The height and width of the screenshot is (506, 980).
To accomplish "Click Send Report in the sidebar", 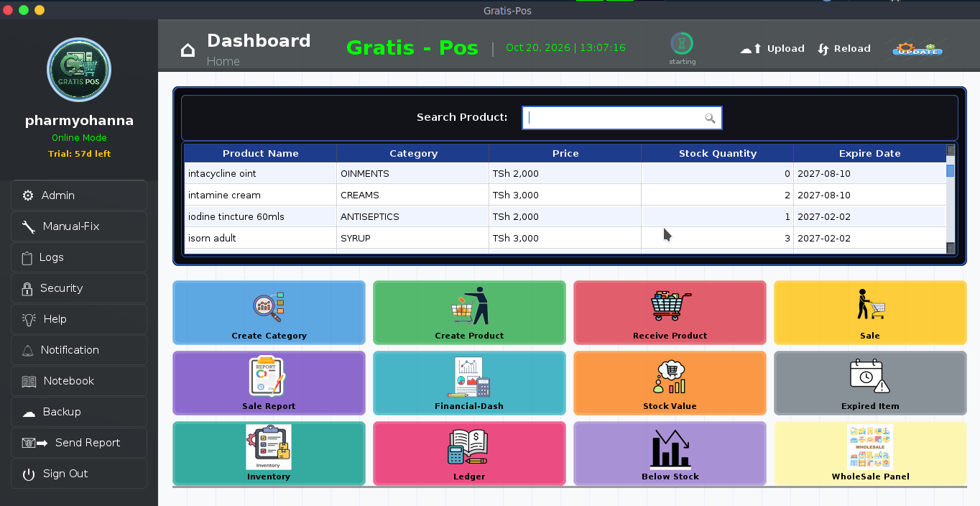I will (x=79, y=443).
